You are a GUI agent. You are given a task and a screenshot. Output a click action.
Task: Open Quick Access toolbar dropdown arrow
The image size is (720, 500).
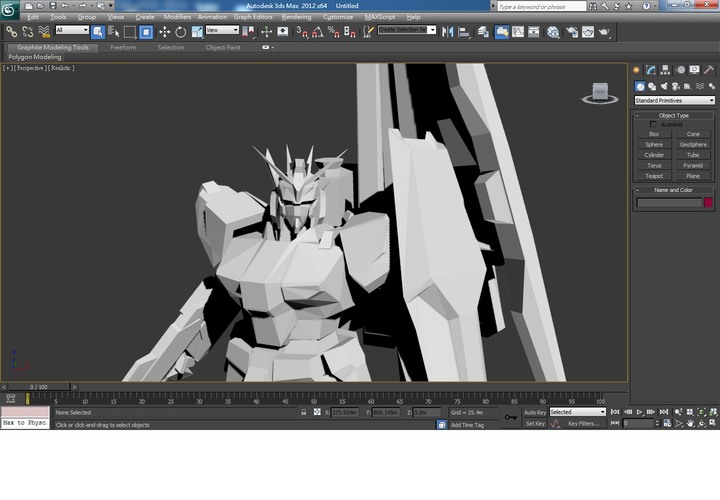coord(111,6)
